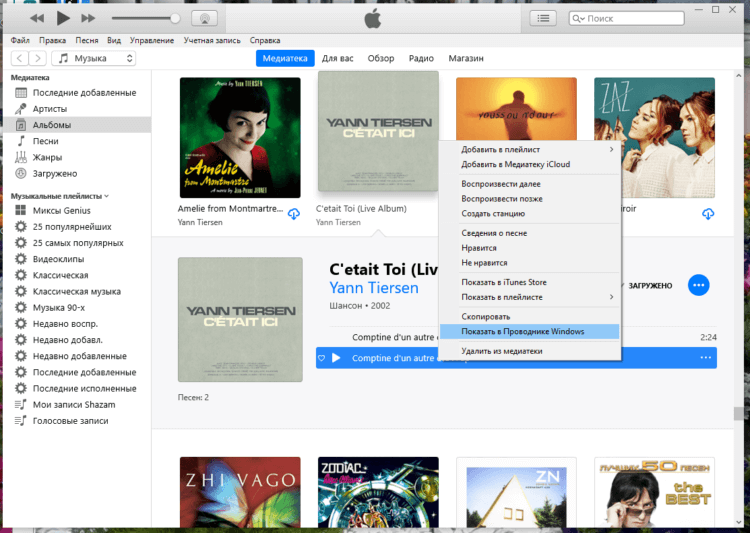Open the Песня menu

point(87,41)
